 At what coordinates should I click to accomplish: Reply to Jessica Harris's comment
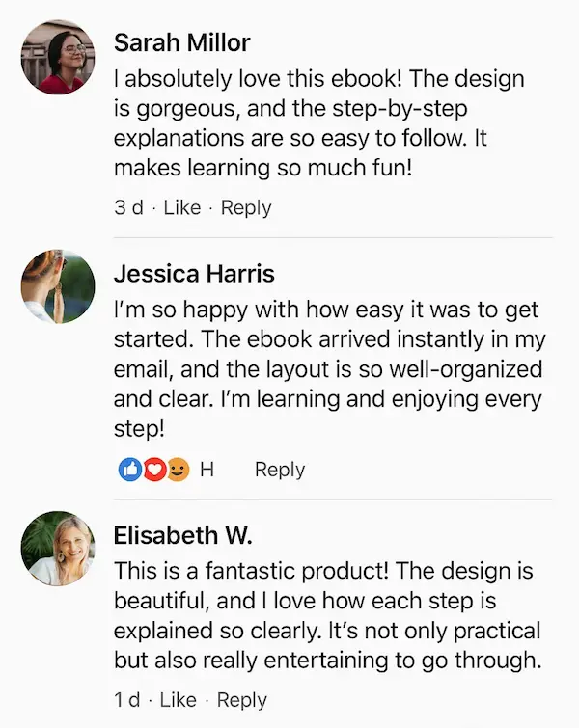[x=280, y=470]
